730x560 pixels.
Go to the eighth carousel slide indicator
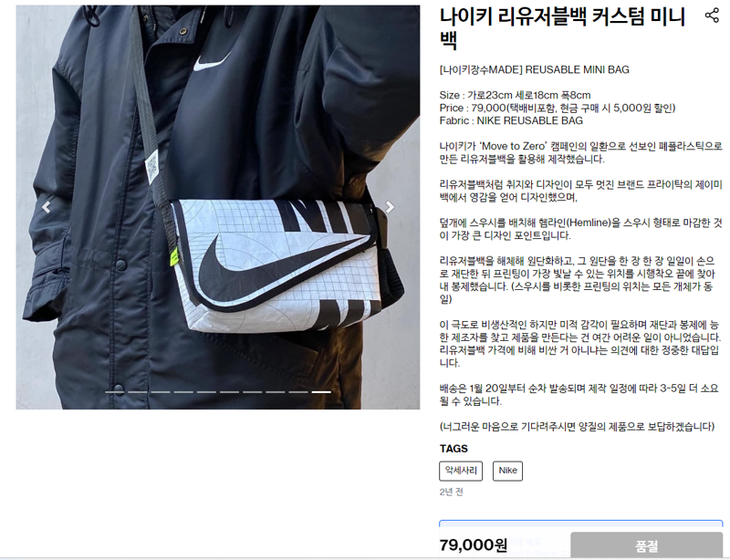[276, 392]
